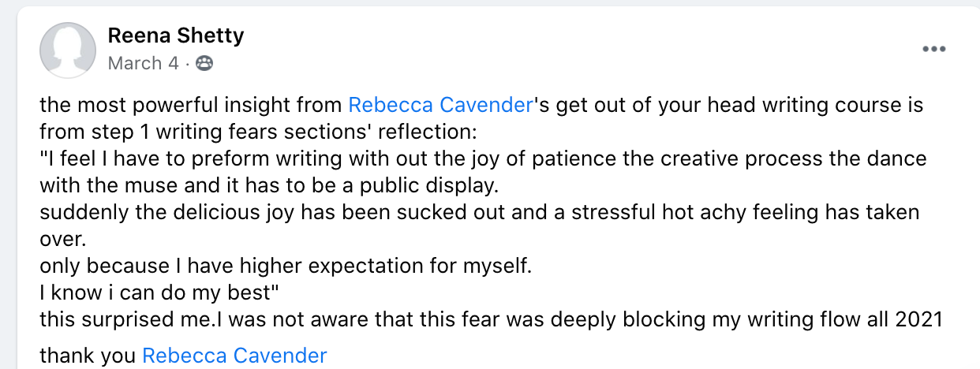This screenshot has width=980, height=369.
Task: Open Rebecca Cavender tag after 'thank you'
Action: (x=234, y=356)
